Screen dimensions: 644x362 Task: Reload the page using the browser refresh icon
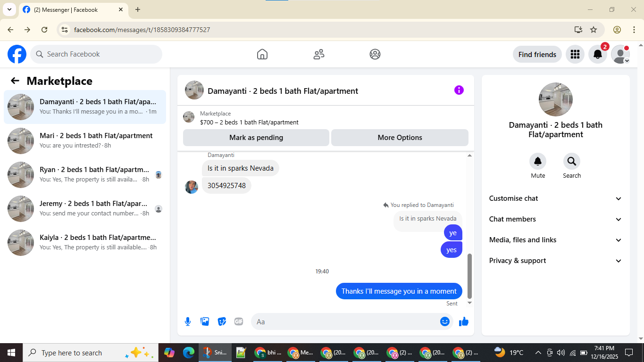(x=44, y=30)
